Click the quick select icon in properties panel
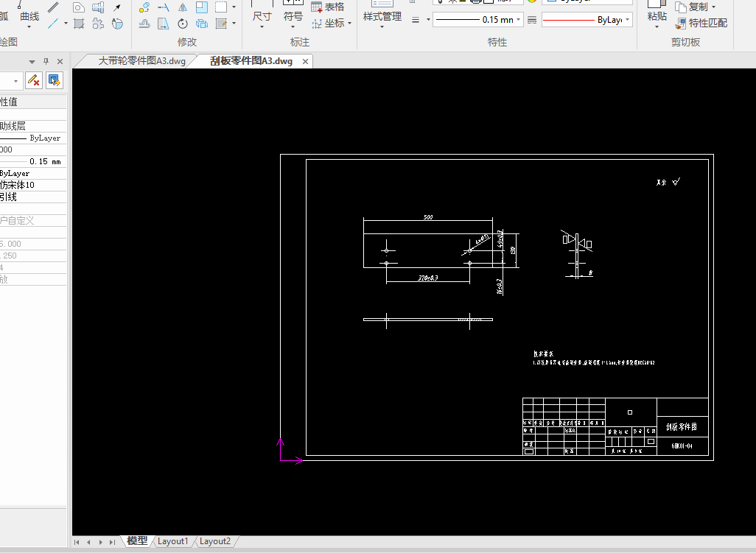 [55, 80]
